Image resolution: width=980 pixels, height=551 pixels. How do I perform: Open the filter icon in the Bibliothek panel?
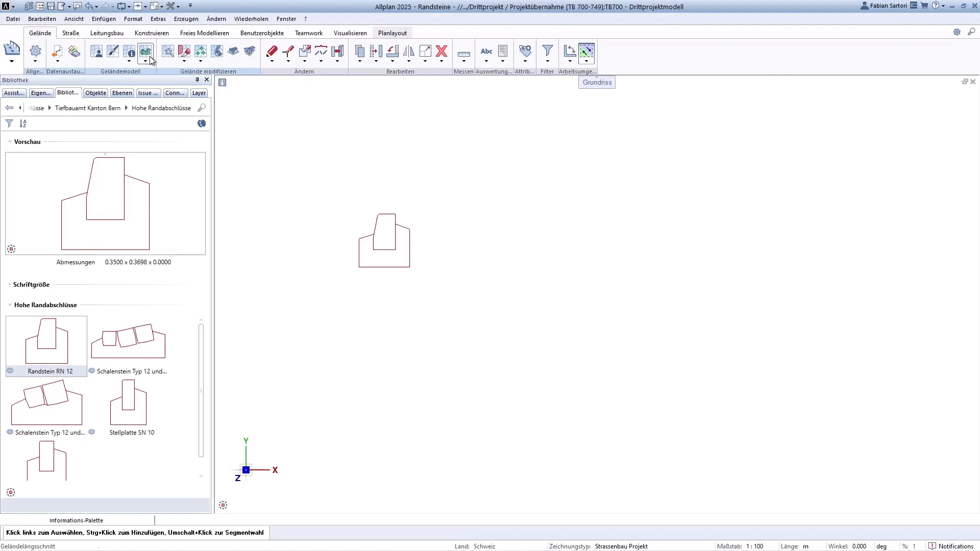9,123
